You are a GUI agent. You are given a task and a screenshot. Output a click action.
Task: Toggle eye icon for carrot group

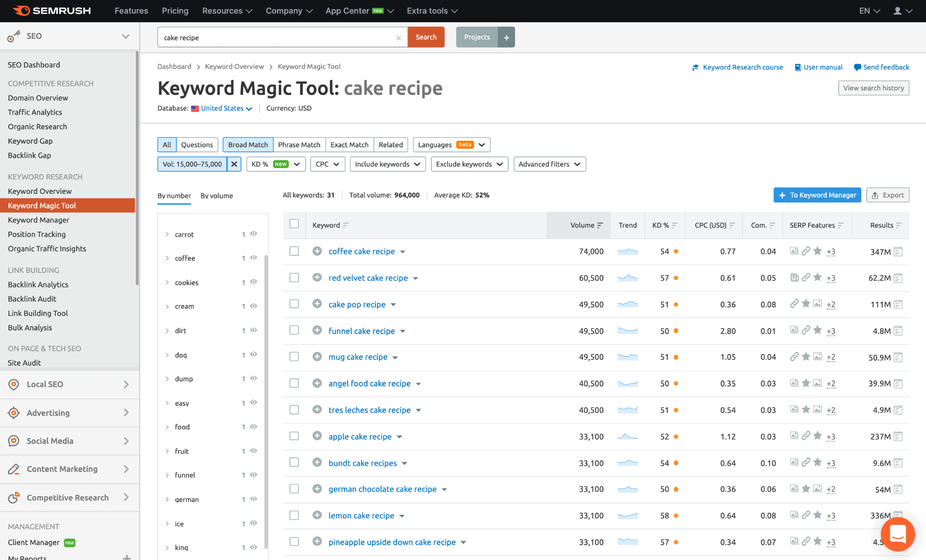pos(254,234)
